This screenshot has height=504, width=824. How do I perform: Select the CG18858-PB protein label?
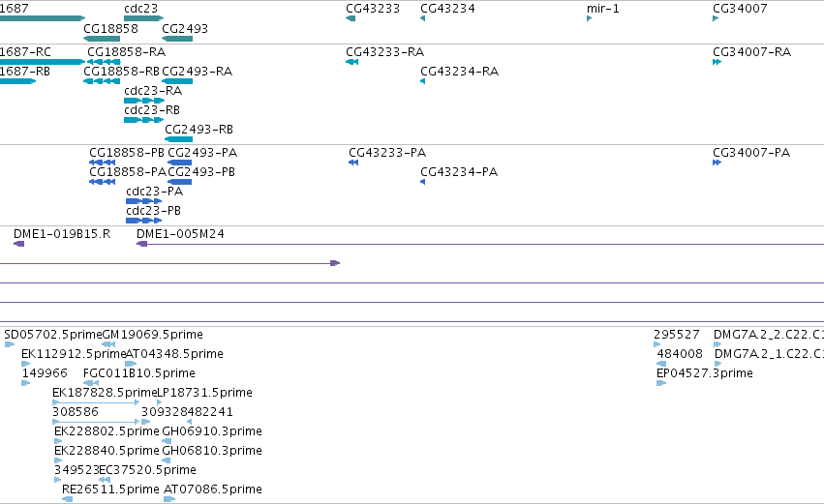(x=127, y=153)
